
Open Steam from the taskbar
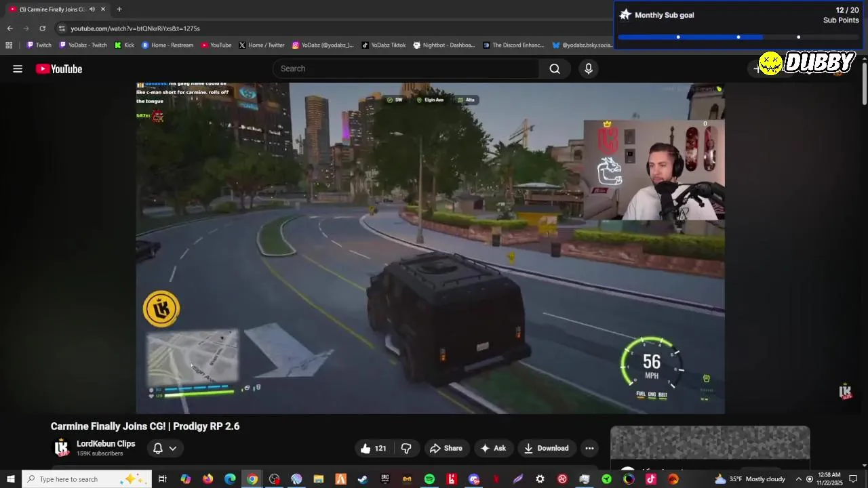363,479
